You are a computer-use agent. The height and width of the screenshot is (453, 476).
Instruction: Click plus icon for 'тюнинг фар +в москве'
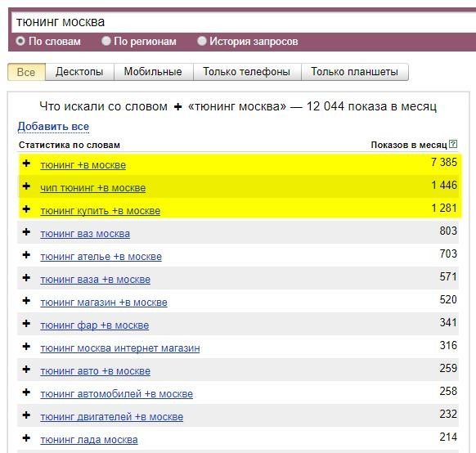pyautogui.click(x=26, y=324)
